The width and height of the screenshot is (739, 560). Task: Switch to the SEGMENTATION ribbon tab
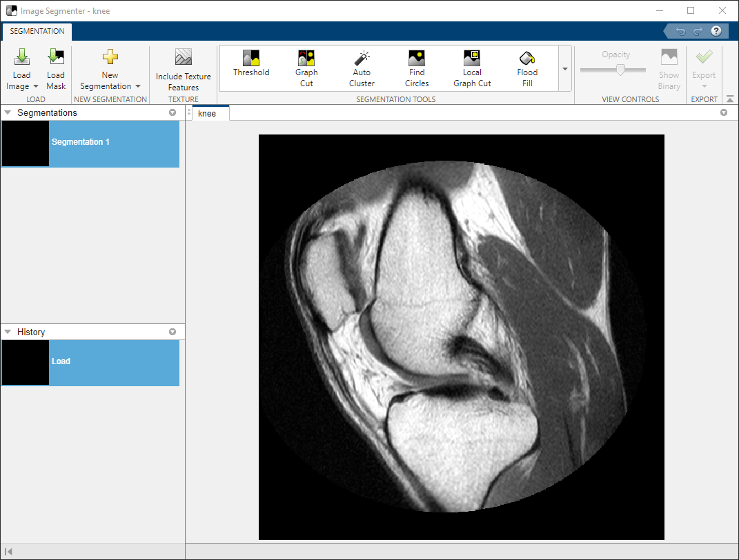click(37, 31)
